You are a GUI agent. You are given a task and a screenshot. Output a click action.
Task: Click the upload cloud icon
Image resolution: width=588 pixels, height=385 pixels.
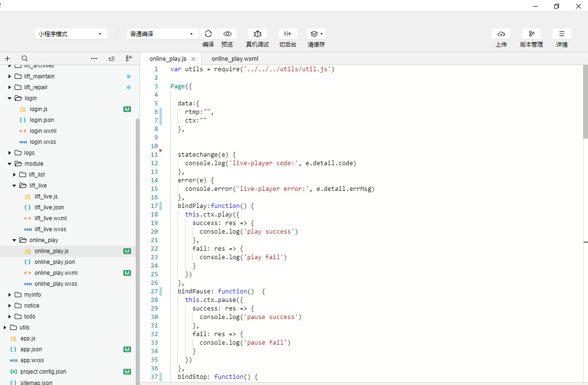tap(501, 34)
